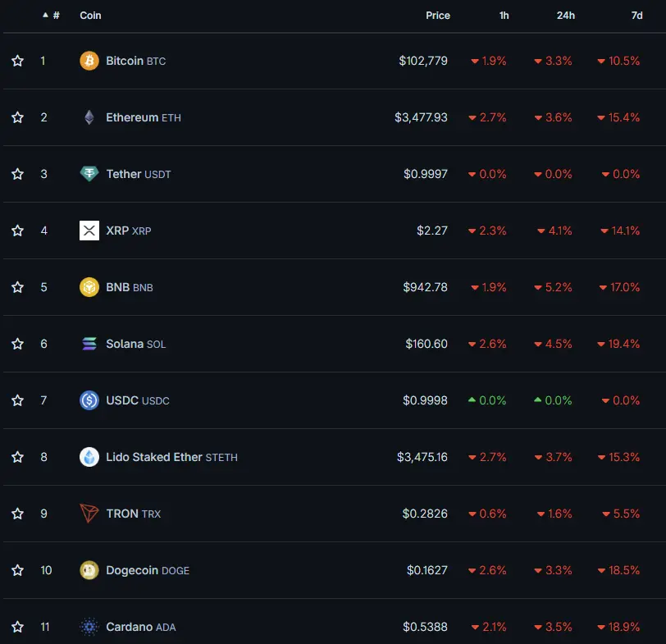Star the TRON row
Screen dimensions: 666x644
tap(17, 514)
